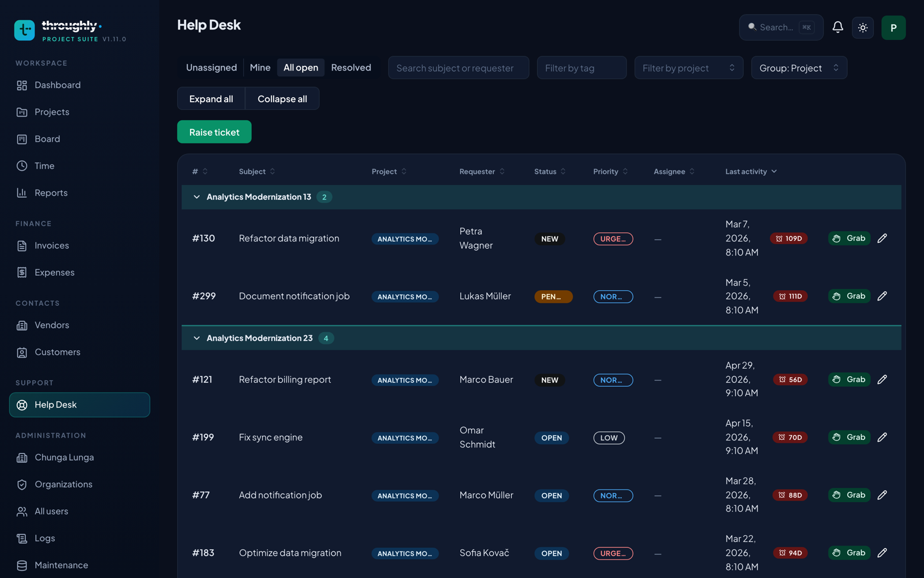Click Collapse all button
This screenshot has width=924, height=578.
point(282,99)
